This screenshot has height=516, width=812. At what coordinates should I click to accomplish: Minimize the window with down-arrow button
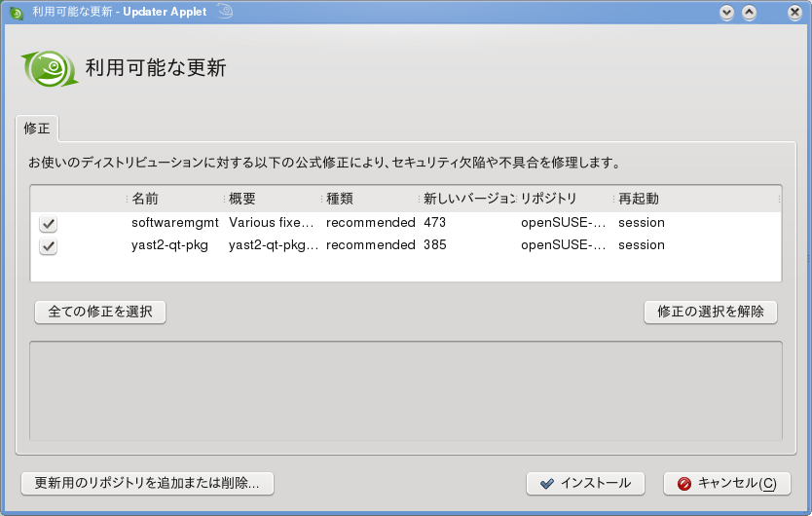(726, 13)
